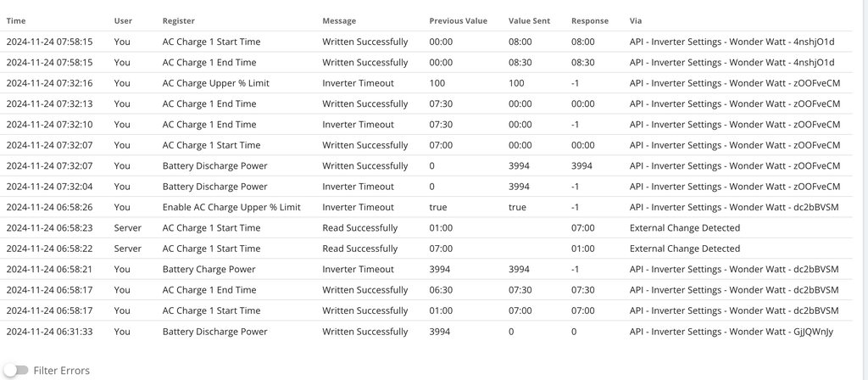Click the Via column header
Image resolution: width=868 pixels, height=380 pixels.
click(636, 20)
